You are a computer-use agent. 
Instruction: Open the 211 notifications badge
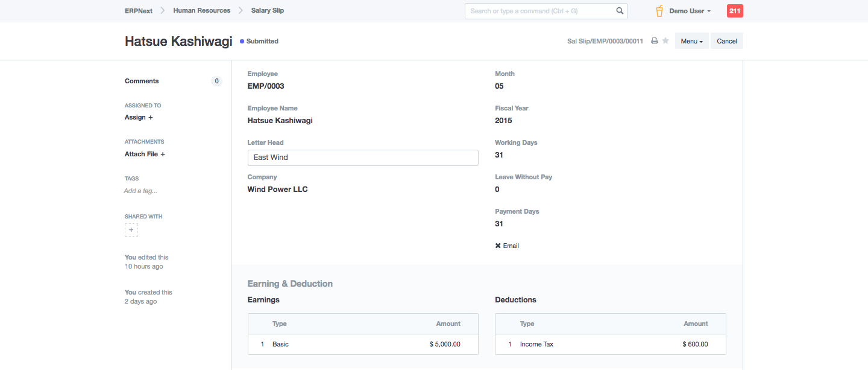coord(735,11)
